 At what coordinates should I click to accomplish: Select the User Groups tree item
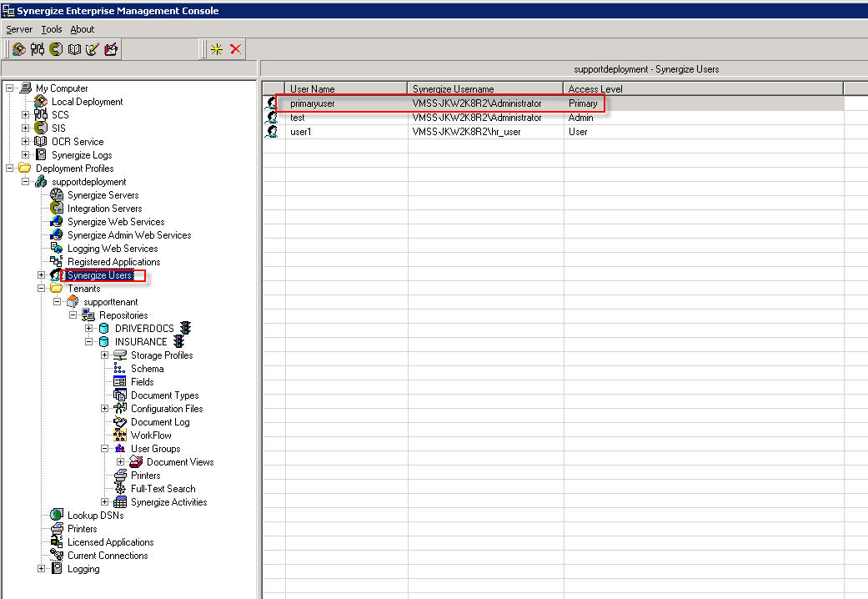[x=156, y=449]
